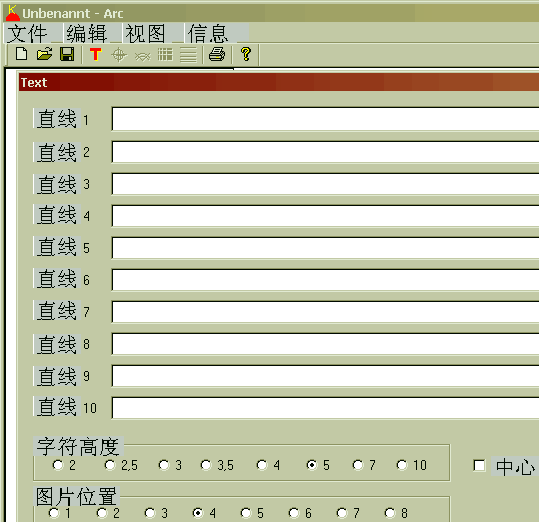Viewport: 539px width, 522px height.
Task: Click the 图片位置 group label
Action: tap(76, 497)
